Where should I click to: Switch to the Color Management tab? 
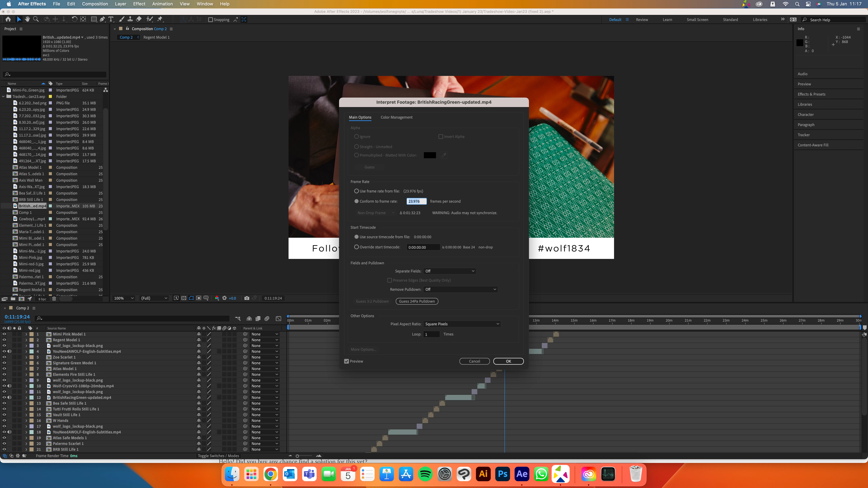pyautogui.click(x=396, y=117)
